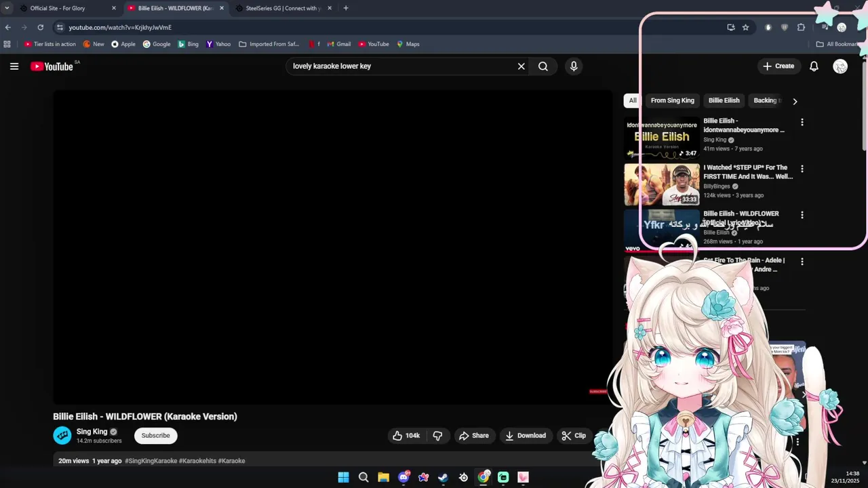Play the STEP UP reaction thumbnail

(661, 184)
